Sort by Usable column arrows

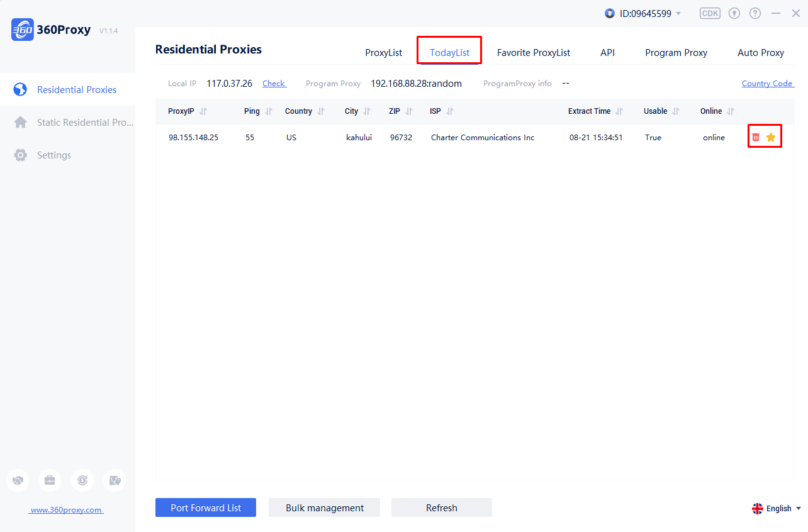(x=676, y=111)
